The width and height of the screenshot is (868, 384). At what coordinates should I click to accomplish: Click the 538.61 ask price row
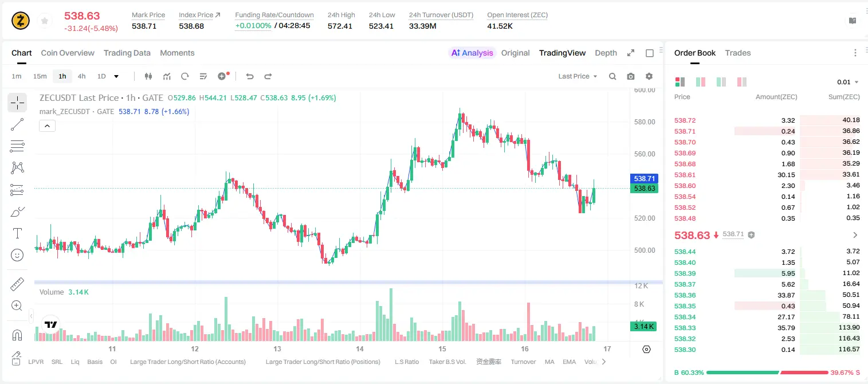pos(767,175)
